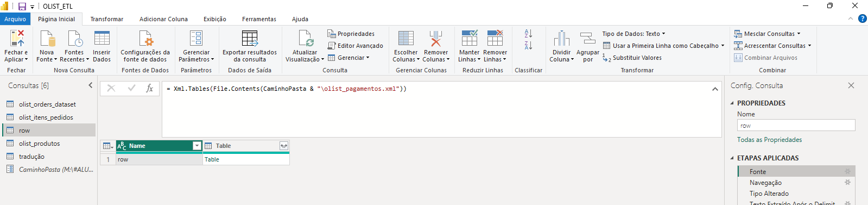This screenshot has width=868, height=205.
Task: Open the Nova Fonte button
Action: pyautogui.click(x=47, y=46)
